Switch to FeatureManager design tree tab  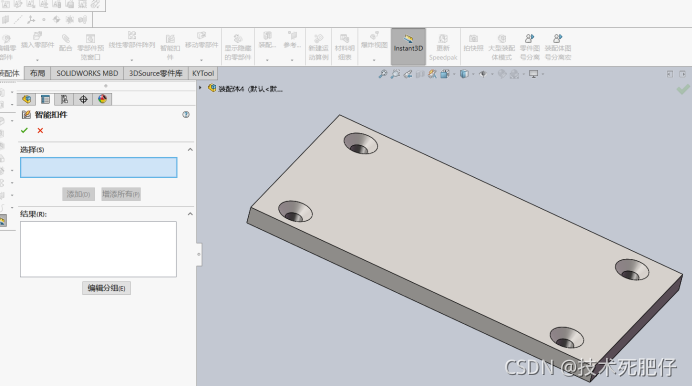coord(27,99)
